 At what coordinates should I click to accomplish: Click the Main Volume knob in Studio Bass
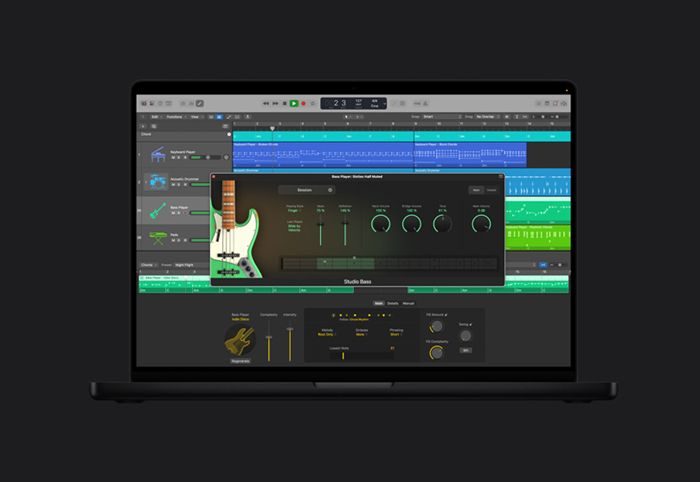pos(481,224)
